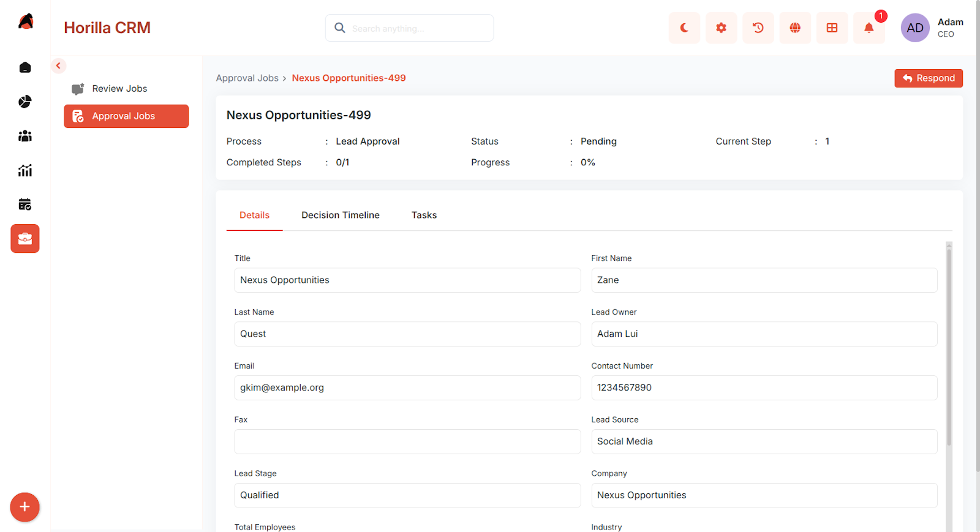Open the people group sidebar icon
Image resolution: width=980 pixels, height=532 pixels.
(25, 136)
